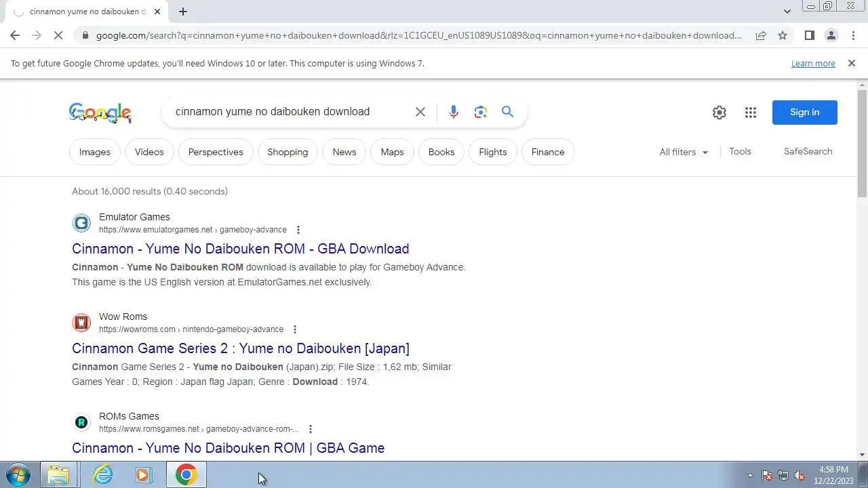This screenshot has width=868, height=488.
Task: Open the taskbar clock and date
Action: 833,475
